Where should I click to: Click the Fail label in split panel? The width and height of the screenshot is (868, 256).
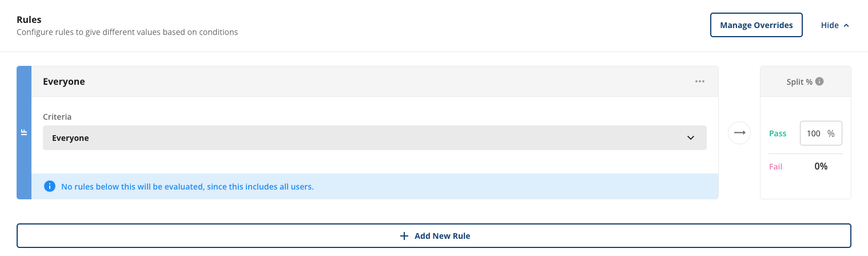click(x=776, y=167)
